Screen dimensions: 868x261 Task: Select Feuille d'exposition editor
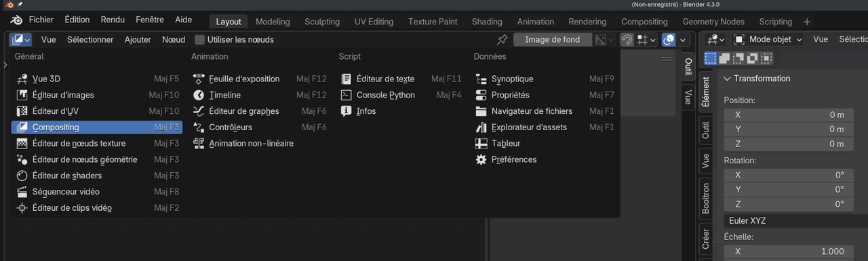(x=260, y=79)
